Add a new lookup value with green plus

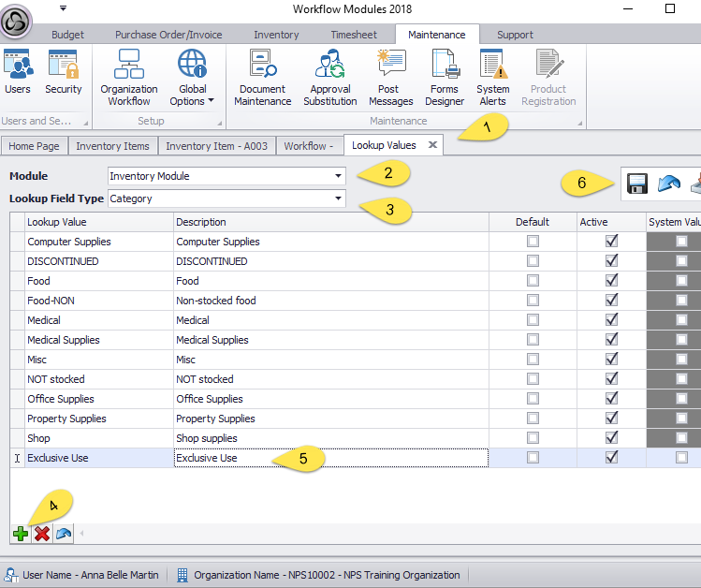(21, 533)
